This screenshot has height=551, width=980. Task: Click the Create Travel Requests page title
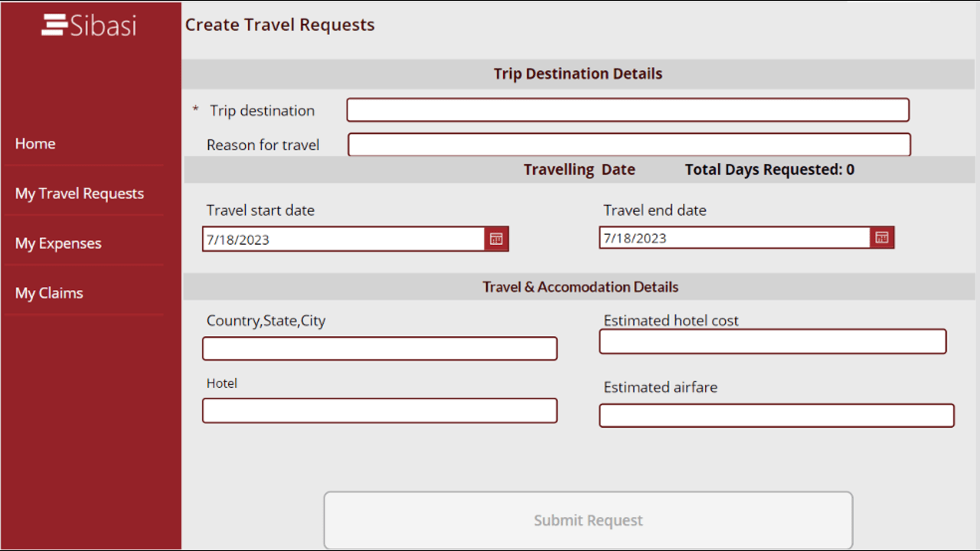280,25
